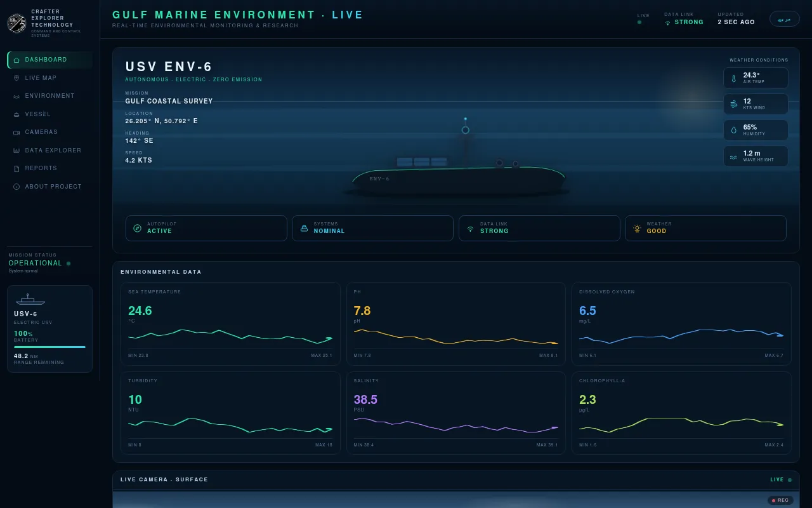Click the Weather Good status card
Viewport: 812px width, 508px height.
[x=705, y=229]
